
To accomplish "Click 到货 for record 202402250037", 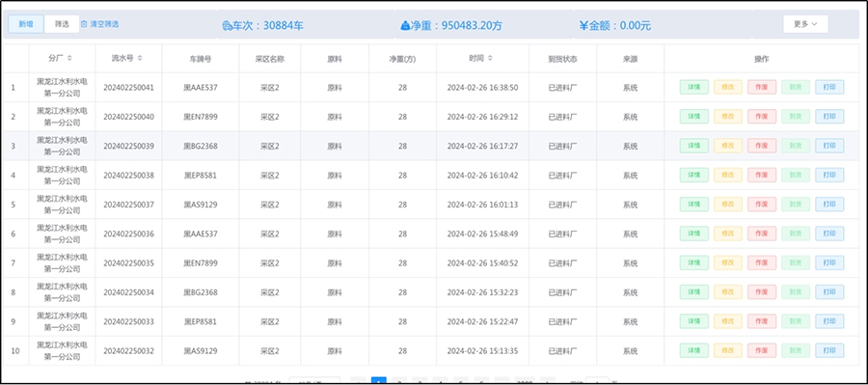I will point(796,205).
